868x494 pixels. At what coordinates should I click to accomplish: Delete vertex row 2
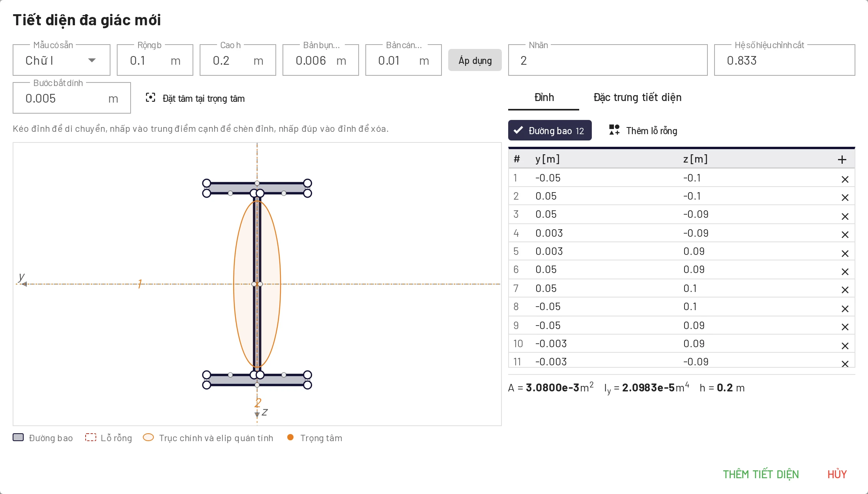845,198
